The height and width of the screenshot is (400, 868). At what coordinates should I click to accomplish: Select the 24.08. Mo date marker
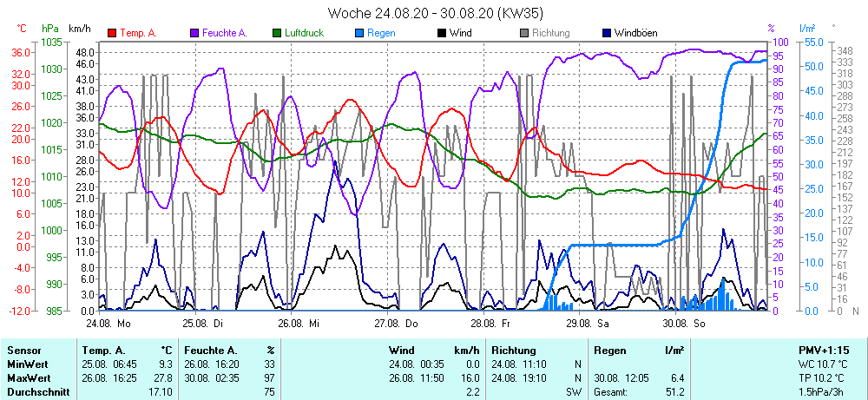[x=108, y=323]
